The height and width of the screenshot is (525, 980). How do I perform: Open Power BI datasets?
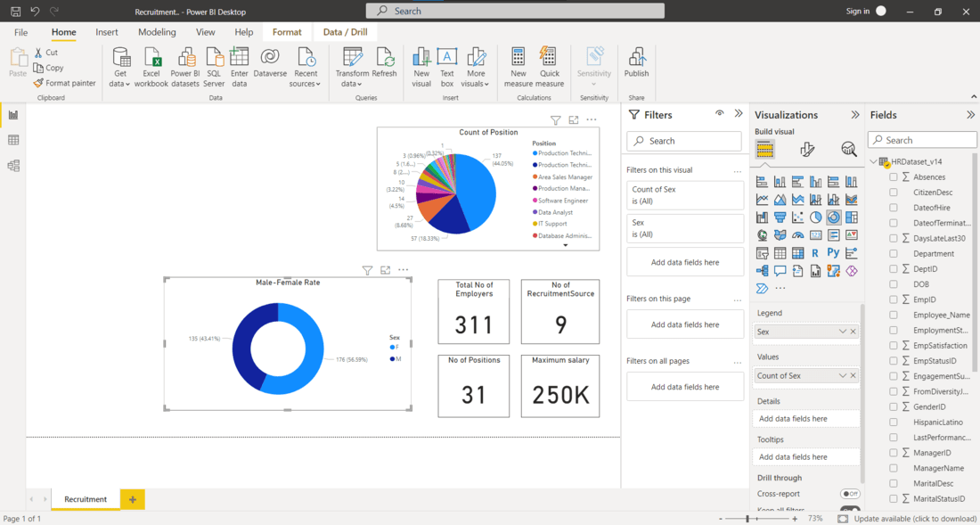(x=185, y=68)
